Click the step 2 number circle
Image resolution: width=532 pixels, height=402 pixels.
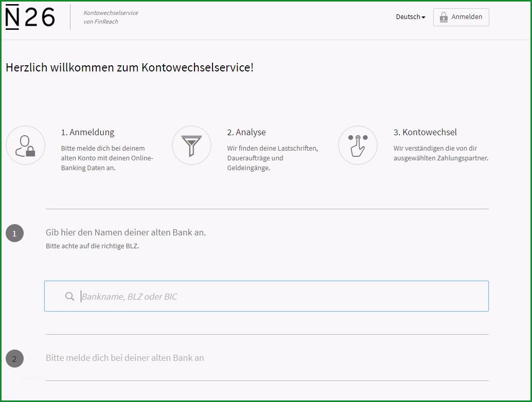pos(14,359)
